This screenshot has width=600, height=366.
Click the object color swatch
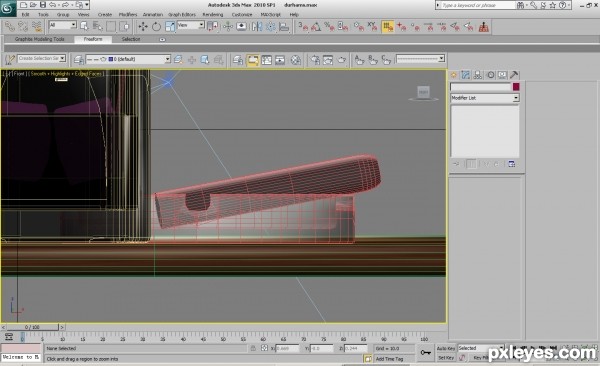click(x=516, y=87)
